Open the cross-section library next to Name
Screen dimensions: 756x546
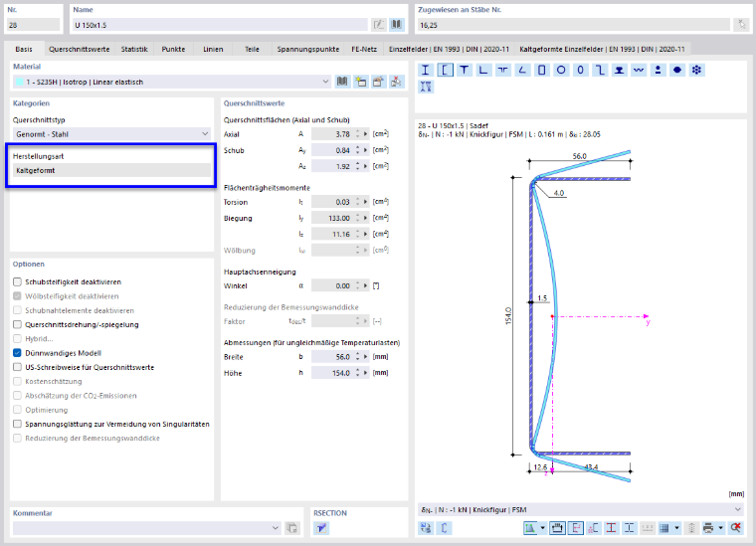click(x=396, y=25)
